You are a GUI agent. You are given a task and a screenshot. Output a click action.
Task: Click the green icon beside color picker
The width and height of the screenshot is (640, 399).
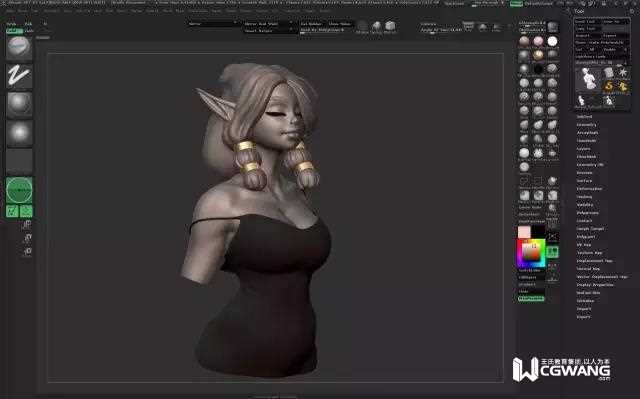[552, 252]
